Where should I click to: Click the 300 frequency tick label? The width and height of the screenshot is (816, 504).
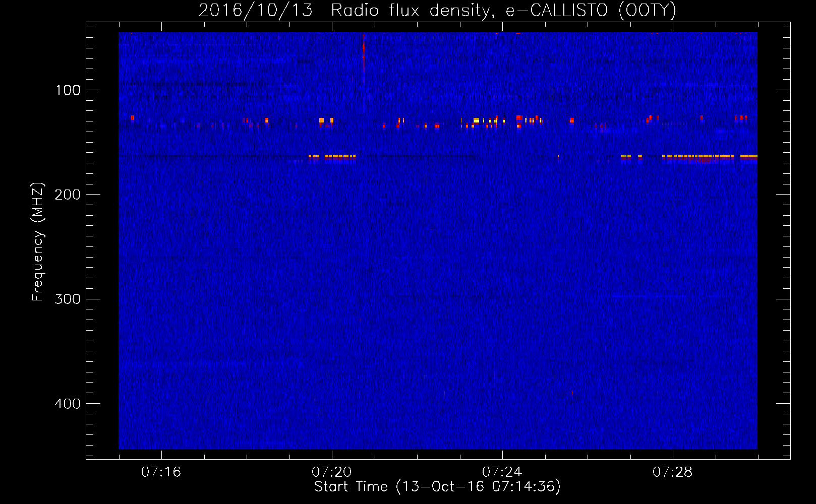click(68, 299)
